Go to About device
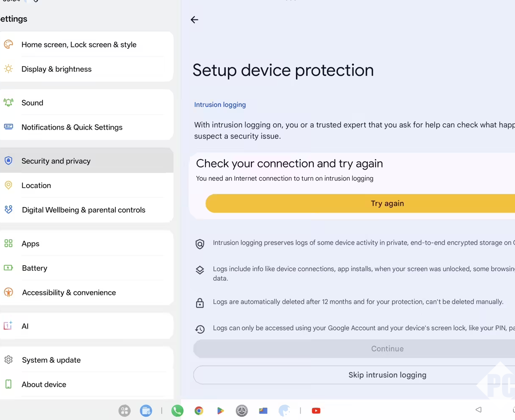 pyautogui.click(x=44, y=384)
